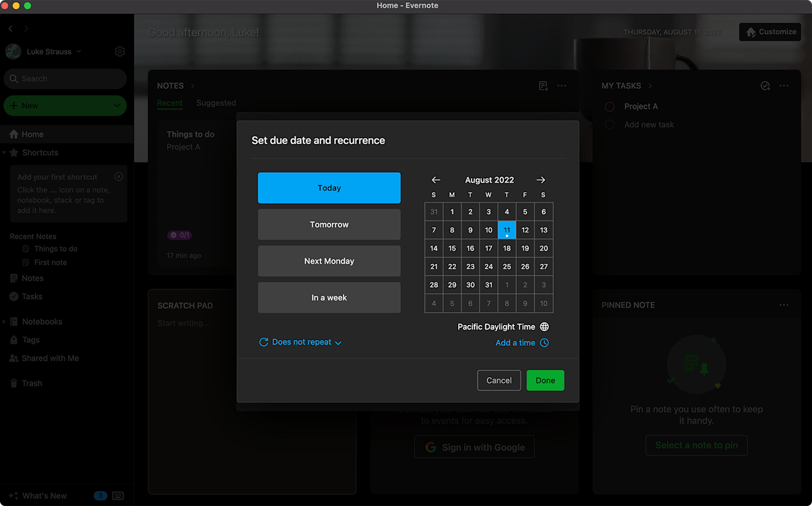Click the repeat icon beside Does not repeat
The width and height of the screenshot is (812, 506).
point(263,342)
